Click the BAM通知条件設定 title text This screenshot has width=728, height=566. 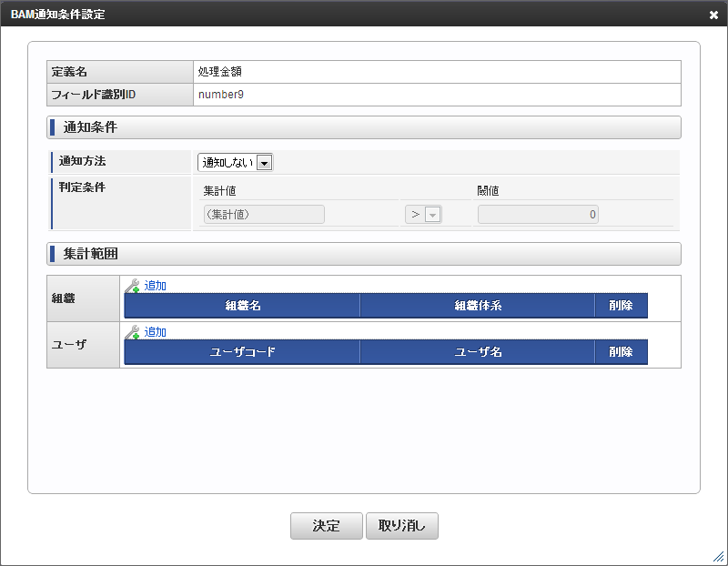pyautogui.click(x=58, y=15)
